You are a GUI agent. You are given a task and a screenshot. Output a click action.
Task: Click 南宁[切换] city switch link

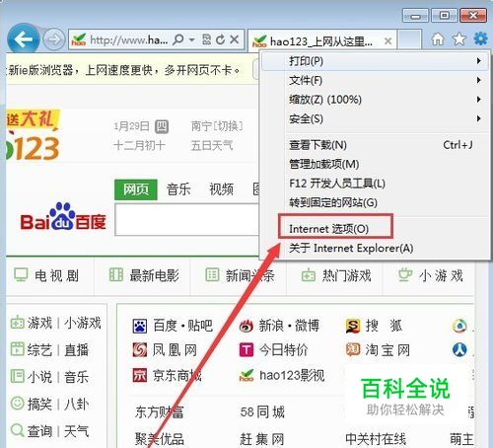pyautogui.click(x=217, y=126)
